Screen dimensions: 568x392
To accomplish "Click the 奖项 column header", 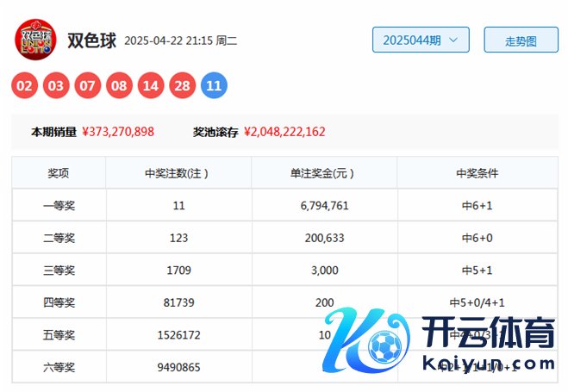I will (x=59, y=172).
